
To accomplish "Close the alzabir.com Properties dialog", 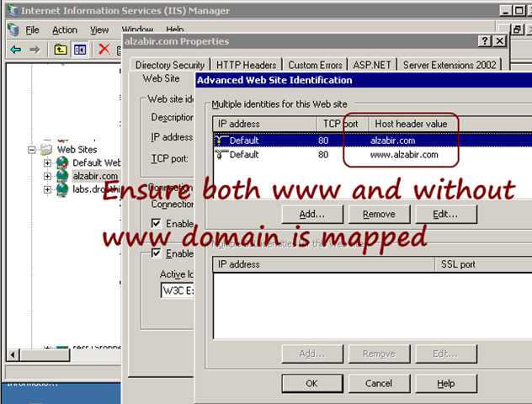I will tap(500, 41).
